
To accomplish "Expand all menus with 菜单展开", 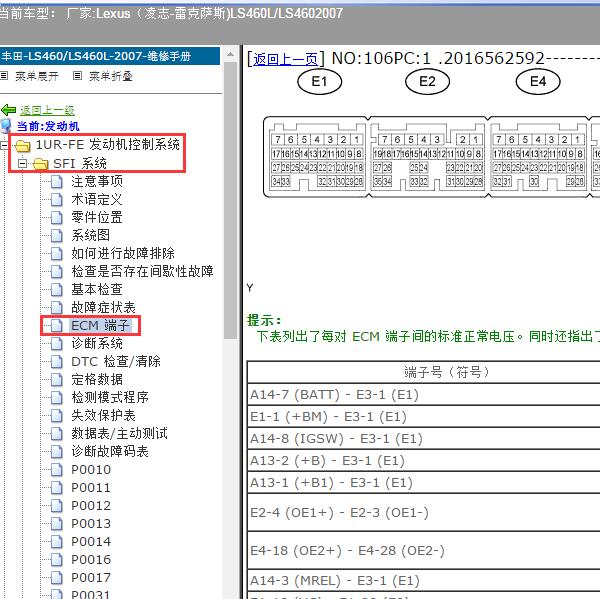I will [x=37, y=76].
